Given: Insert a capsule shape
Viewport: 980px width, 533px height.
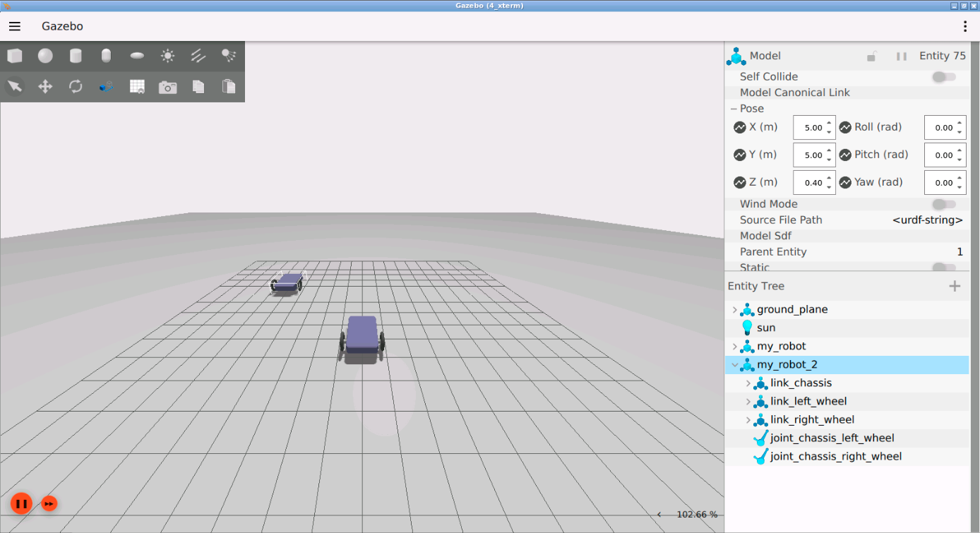Looking at the screenshot, I should coord(106,56).
